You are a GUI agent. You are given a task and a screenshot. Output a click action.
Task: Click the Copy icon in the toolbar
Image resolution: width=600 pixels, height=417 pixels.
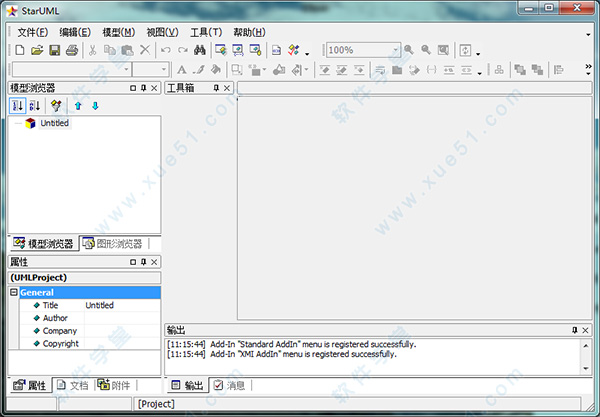tap(110, 50)
